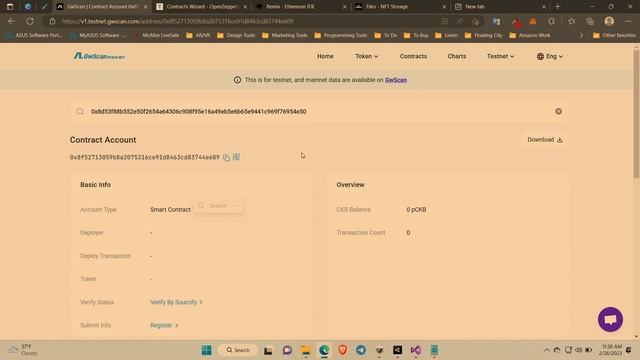The image size is (640, 360).
Task: Open the To Do bookmark folder
Action: tap(386, 36)
